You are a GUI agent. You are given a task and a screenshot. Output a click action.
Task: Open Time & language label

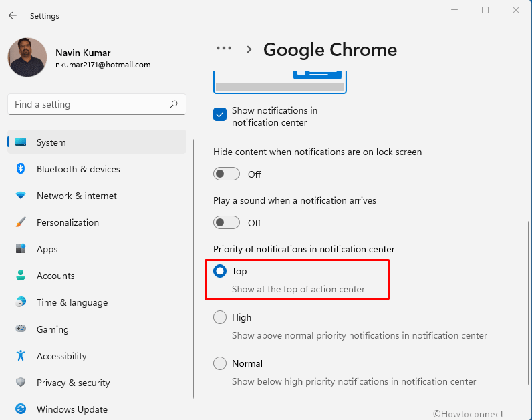72,302
